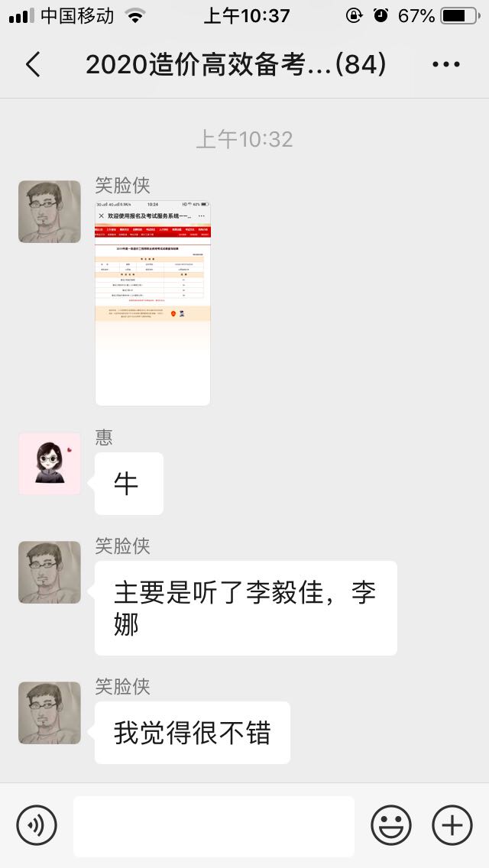Tap the status bar clock 上午10:37
The width and height of the screenshot is (489, 868).
tap(247, 15)
